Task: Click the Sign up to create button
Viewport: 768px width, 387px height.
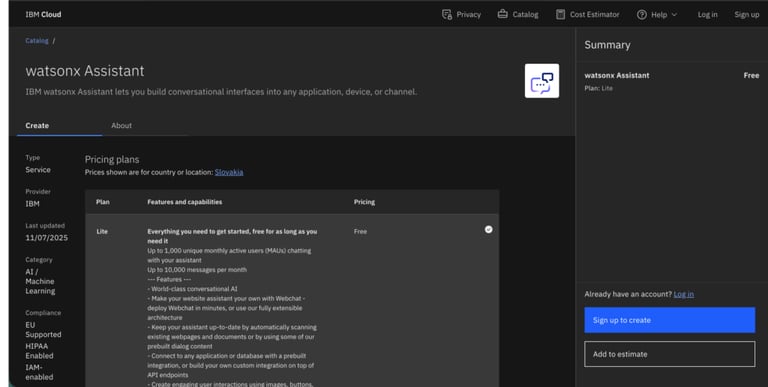Action: [670, 320]
